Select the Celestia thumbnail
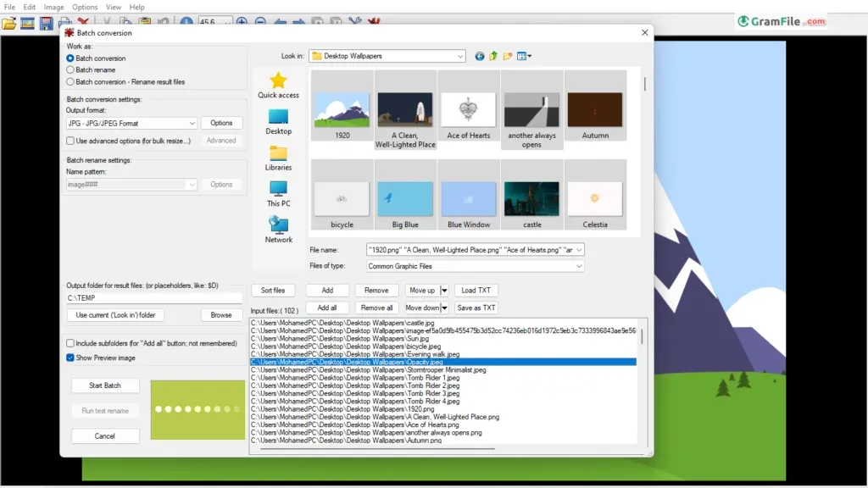This screenshot has width=868, height=488. pos(595,195)
